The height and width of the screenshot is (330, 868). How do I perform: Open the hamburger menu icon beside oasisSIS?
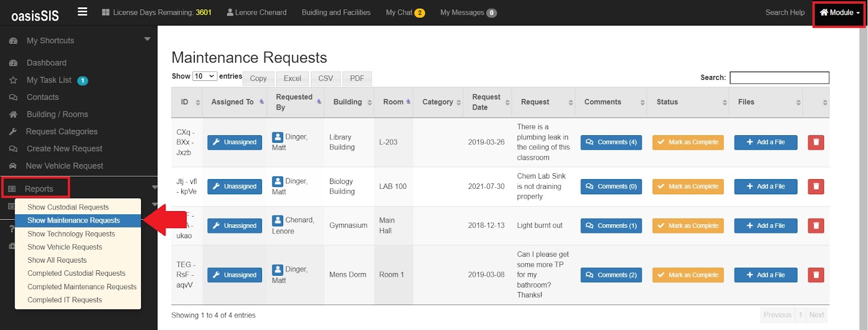[82, 11]
